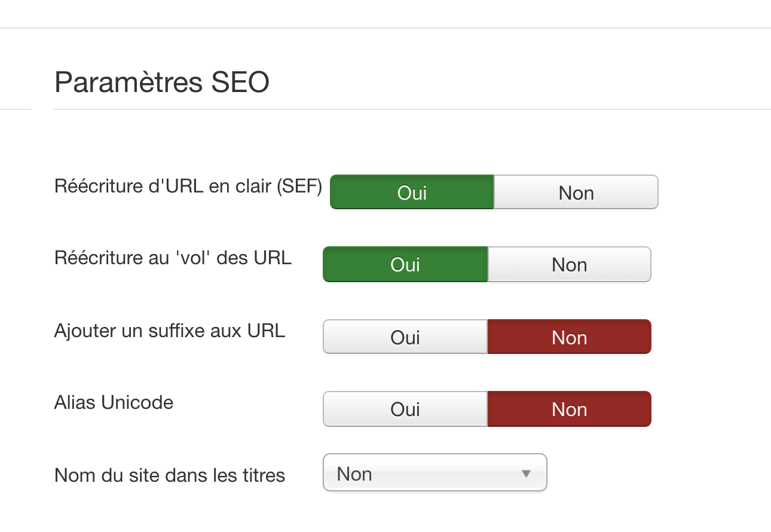Choose Oui for adding URL suffix

click(x=405, y=337)
